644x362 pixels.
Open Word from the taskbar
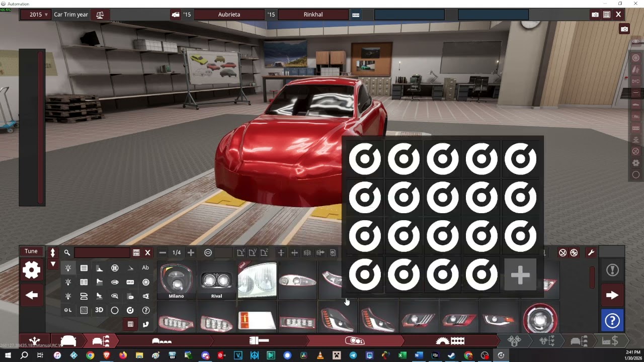418,355
